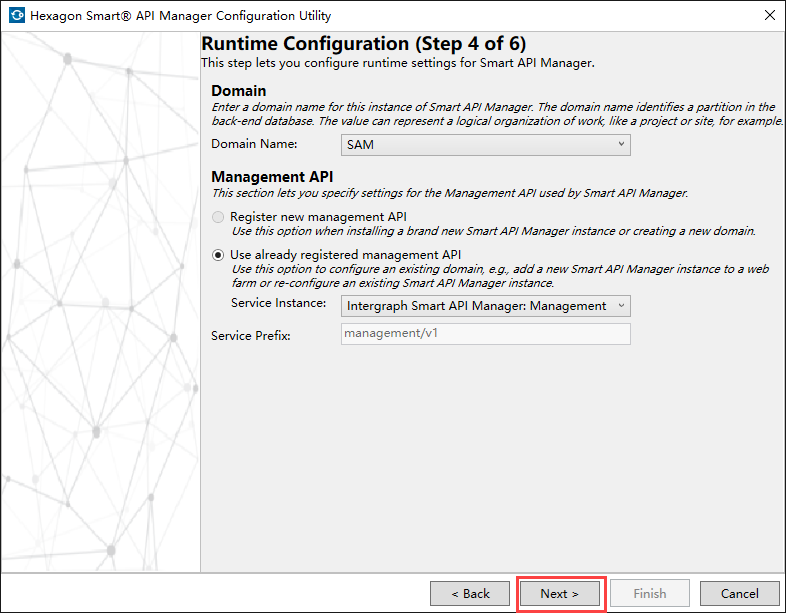The height and width of the screenshot is (613, 786).
Task: Click the SAM text in Domain Name box
Action: pyautogui.click(x=360, y=145)
